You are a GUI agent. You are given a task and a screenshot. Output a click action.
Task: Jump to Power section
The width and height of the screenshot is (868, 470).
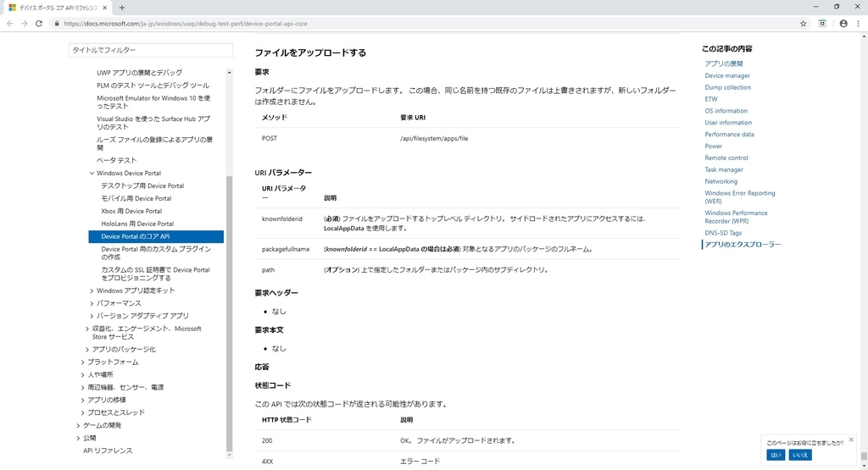(713, 147)
